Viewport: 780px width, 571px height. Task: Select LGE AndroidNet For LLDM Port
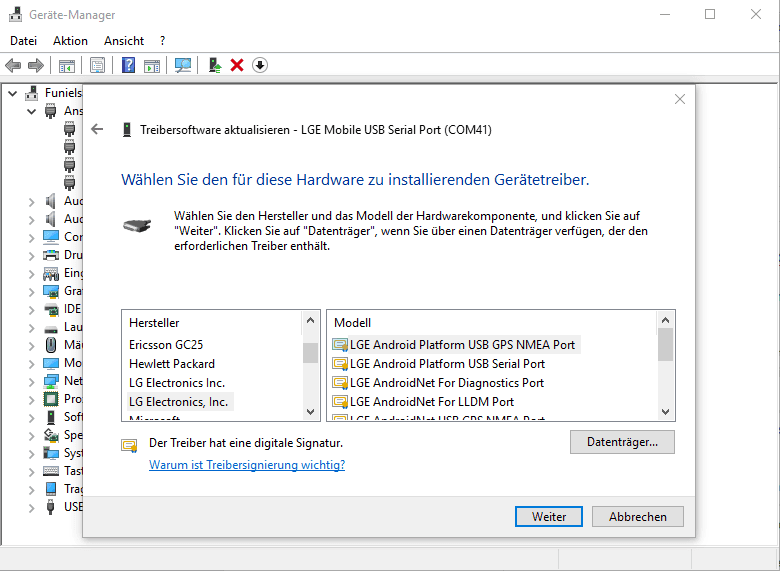coord(432,401)
